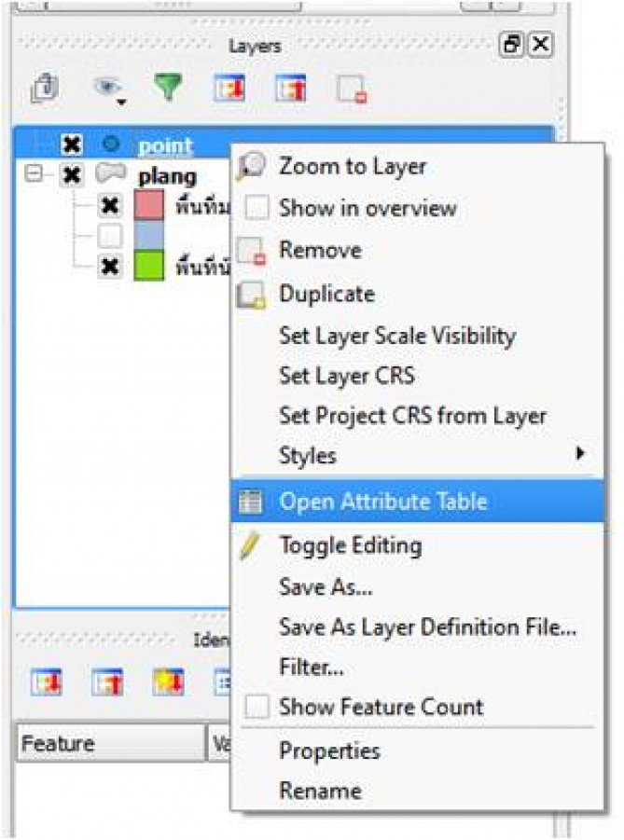Click the green color swatch legend item
The width and height of the screenshot is (624, 840).
(x=148, y=265)
